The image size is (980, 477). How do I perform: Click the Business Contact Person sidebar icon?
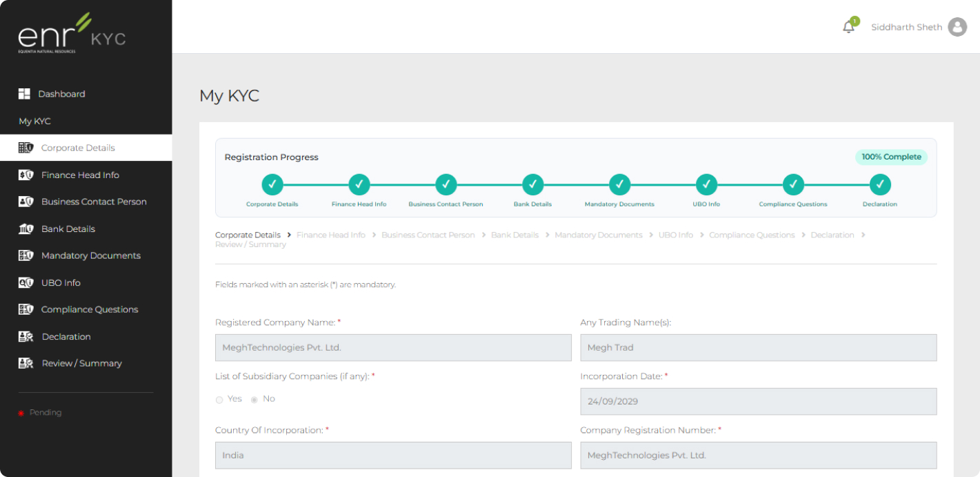pyautogui.click(x=26, y=202)
